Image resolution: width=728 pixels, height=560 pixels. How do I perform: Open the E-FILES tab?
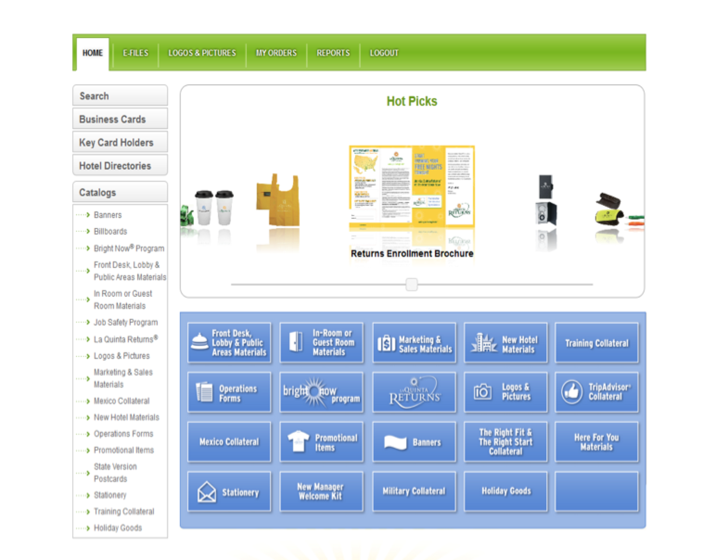pyautogui.click(x=135, y=53)
